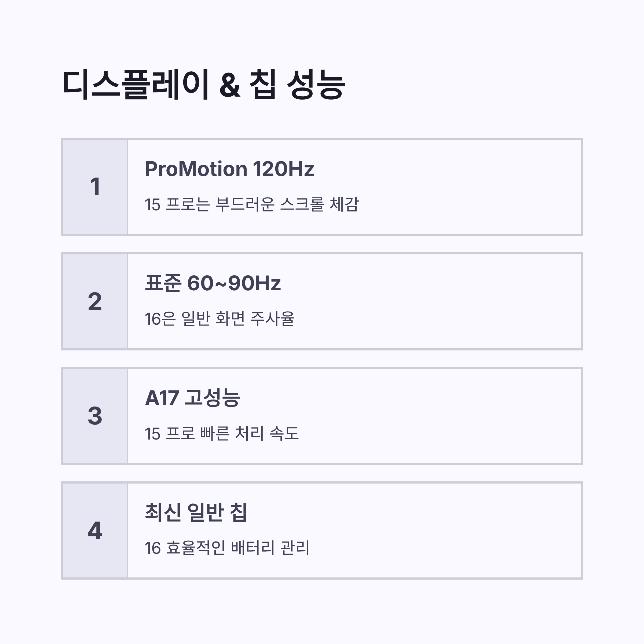This screenshot has height=644, width=644.
Task: Click the number 4 badge
Action: pos(95,531)
